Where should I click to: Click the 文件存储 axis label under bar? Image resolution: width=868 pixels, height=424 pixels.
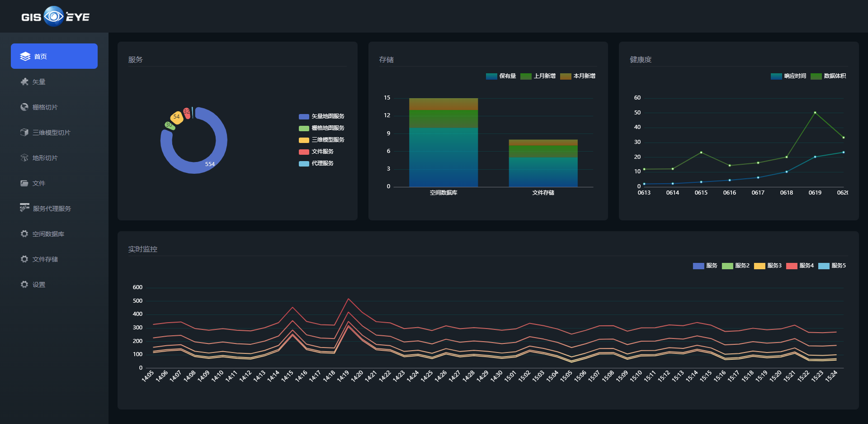pyautogui.click(x=543, y=193)
